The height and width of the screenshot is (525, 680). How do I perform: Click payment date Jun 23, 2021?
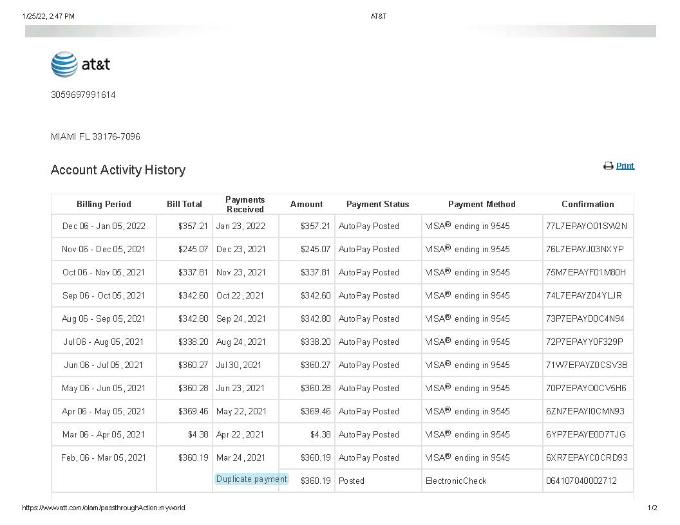(x=240, y=388)
